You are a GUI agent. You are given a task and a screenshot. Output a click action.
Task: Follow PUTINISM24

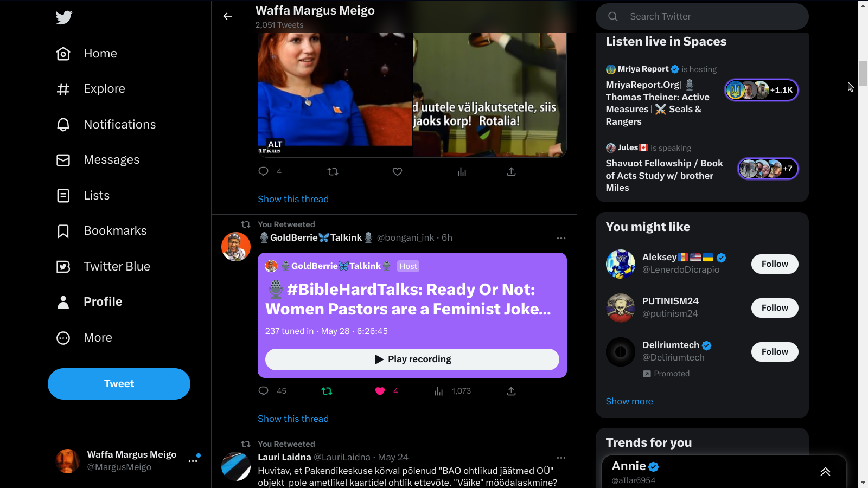(775, 308)
